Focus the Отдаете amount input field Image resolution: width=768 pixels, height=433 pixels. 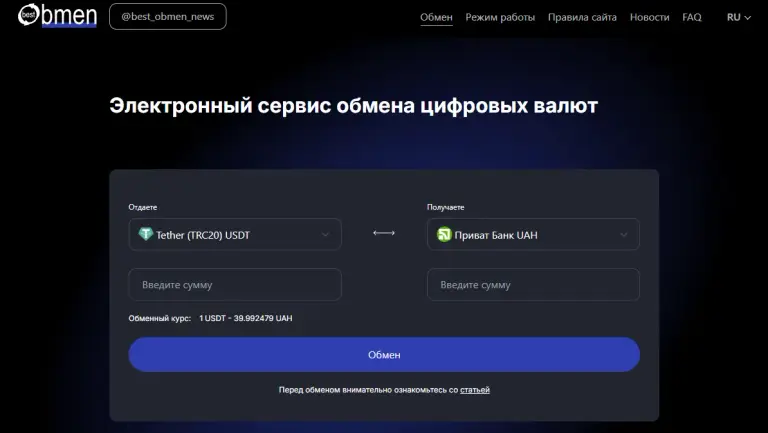(235, 285)
